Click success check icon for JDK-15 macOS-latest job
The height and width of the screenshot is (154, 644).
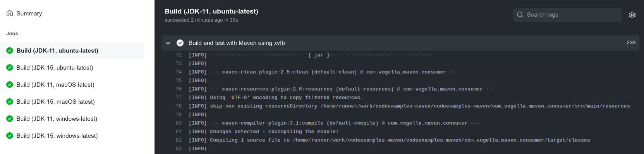tap(10, 102)
